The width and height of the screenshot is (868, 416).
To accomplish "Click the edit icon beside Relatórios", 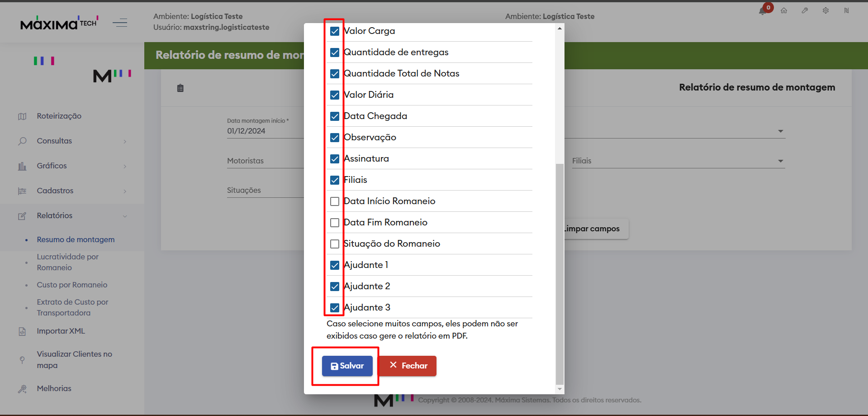I will (x=22, y=216).
